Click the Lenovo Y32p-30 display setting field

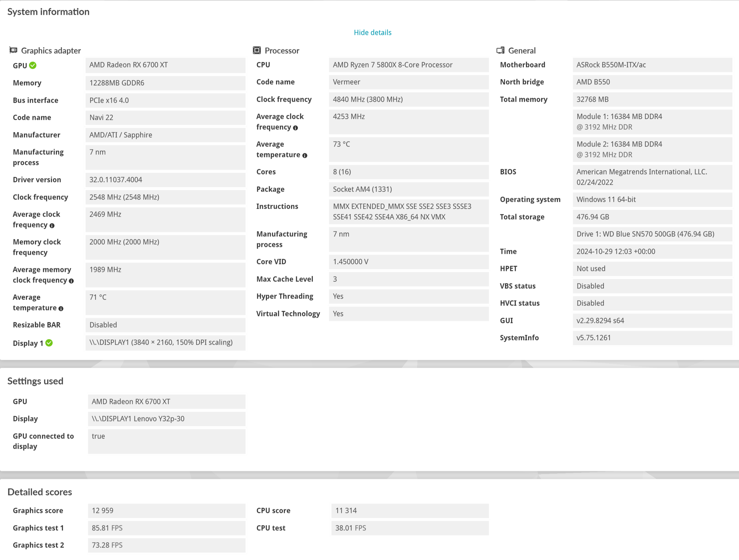[x=166, y=419]
